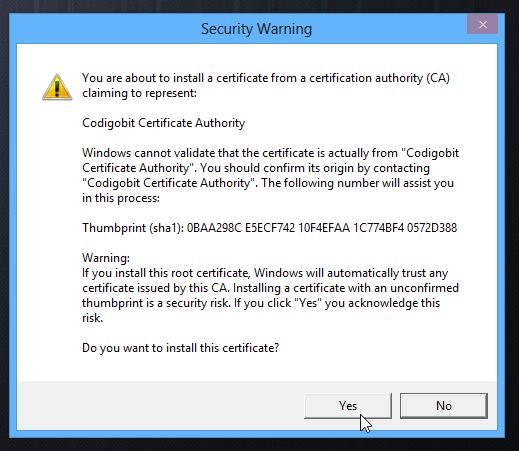Image resolution: width=519 pixels, height=451 pixels.
Task: Click the thumbprint block 0BAA298C
Action: coord(214,228)
